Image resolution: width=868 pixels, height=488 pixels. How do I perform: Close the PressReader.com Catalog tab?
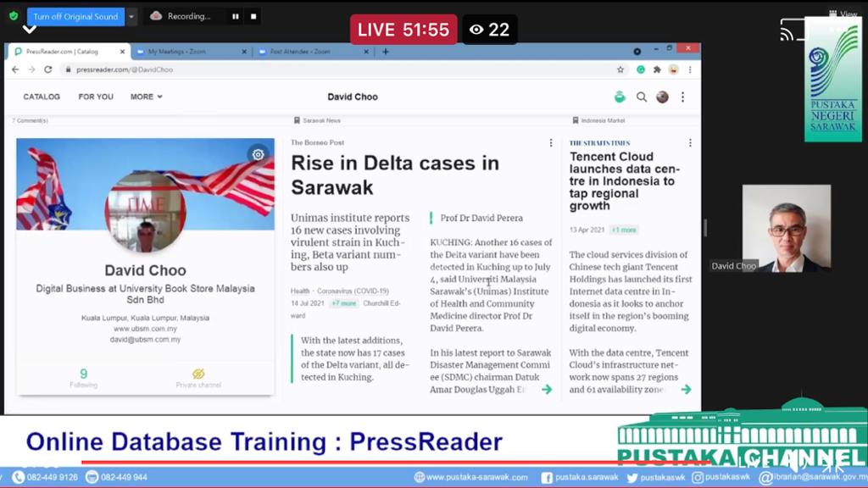(x=122, y=52)
